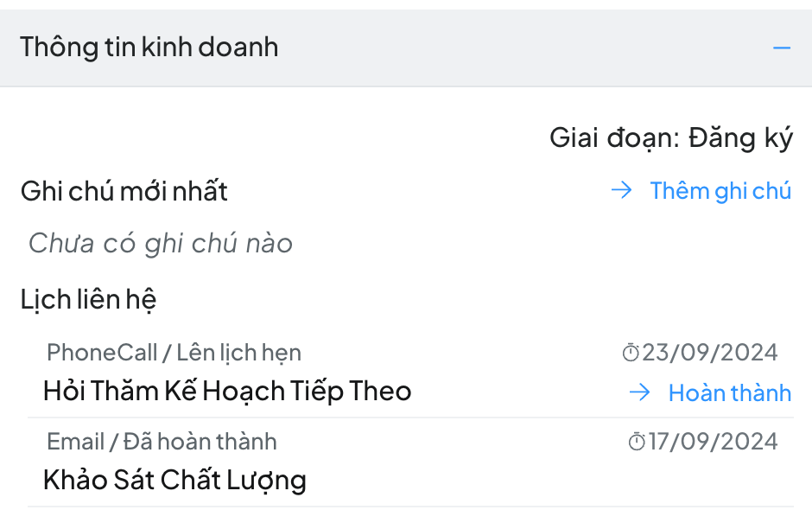Click the Lên lịch hẹn status text
812x510 pixels.
pos(239,353)
